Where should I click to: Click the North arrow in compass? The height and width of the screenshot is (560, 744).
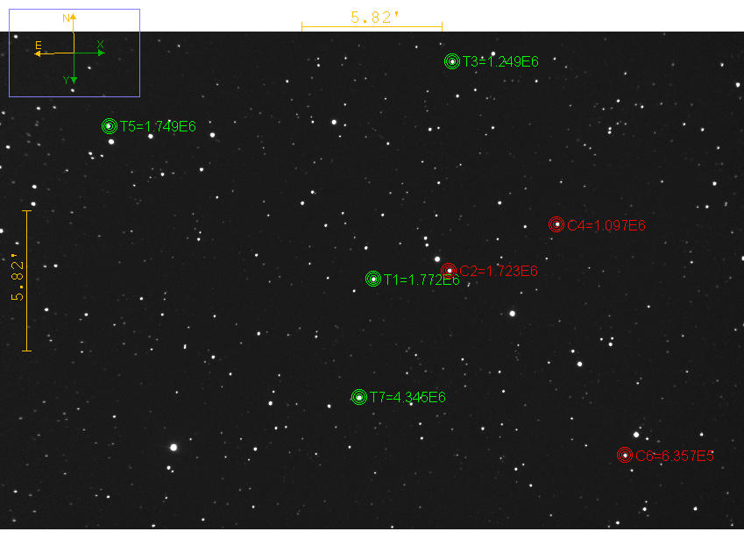click(74, 19)
